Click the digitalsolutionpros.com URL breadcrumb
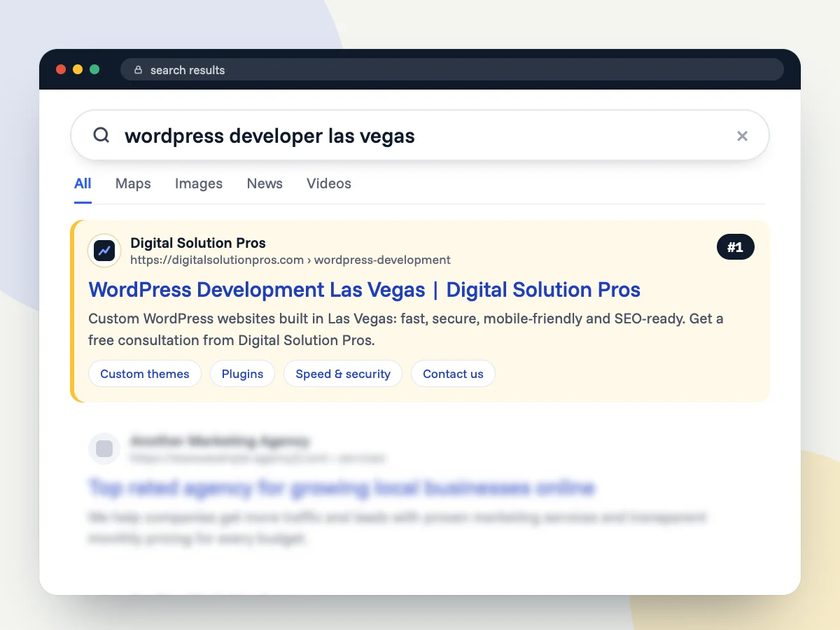Viewport: 840px width, 630px height. pyautogui.click(x=290, y=260)
